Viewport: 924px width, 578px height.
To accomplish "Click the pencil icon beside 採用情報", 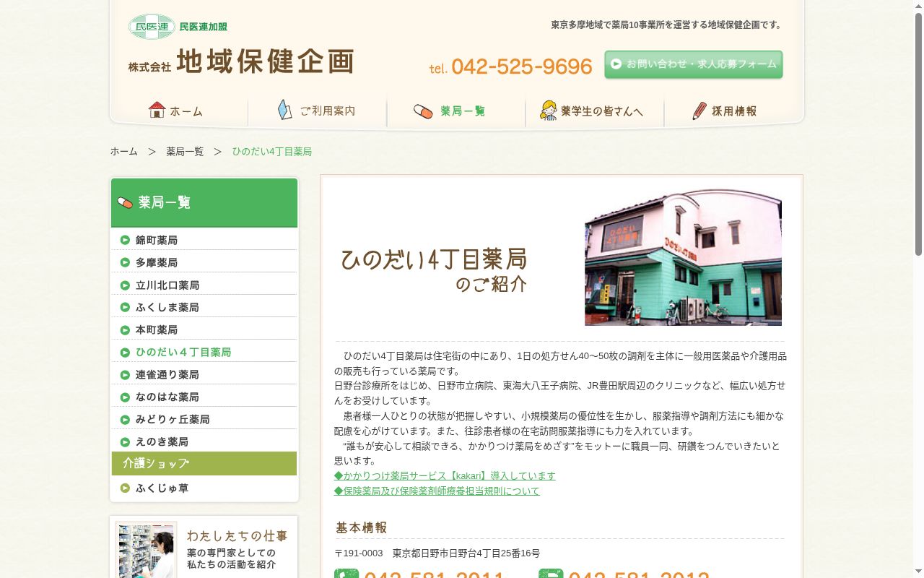I will click(x=699, y=111).
